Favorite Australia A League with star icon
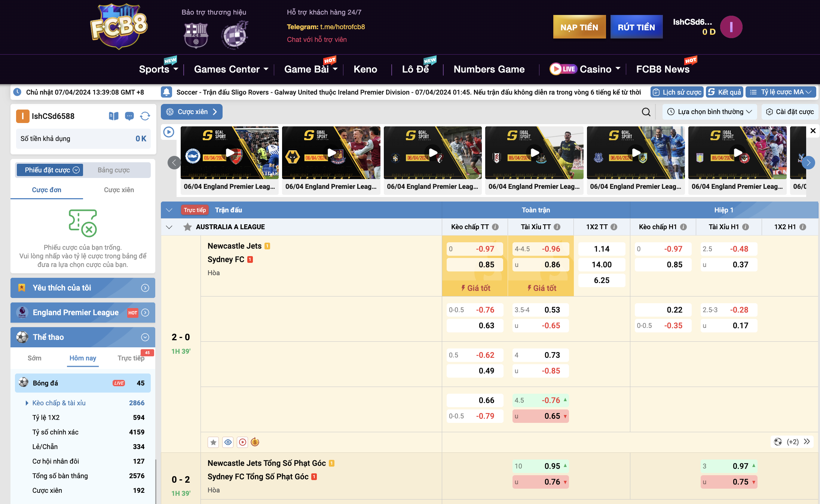Image resolution: width=820 pixels, height=504 pixels. tap(187, 227)
